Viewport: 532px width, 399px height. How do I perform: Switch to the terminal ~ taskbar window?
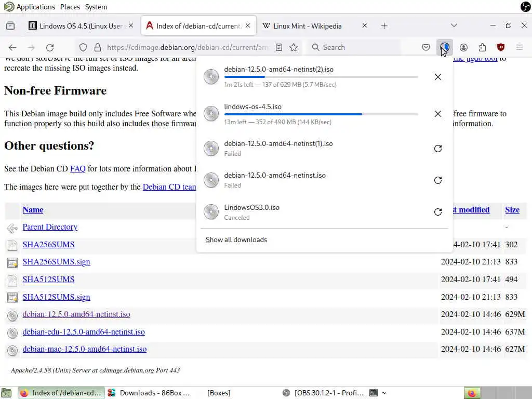tap(378, 393)
